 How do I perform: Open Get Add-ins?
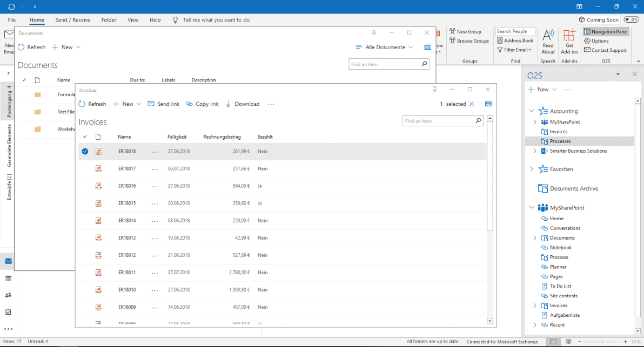569,42
